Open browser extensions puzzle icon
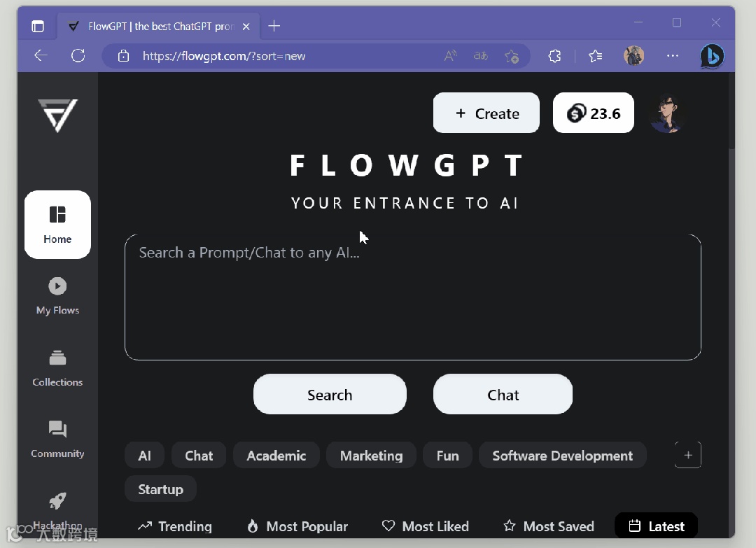 554,56
